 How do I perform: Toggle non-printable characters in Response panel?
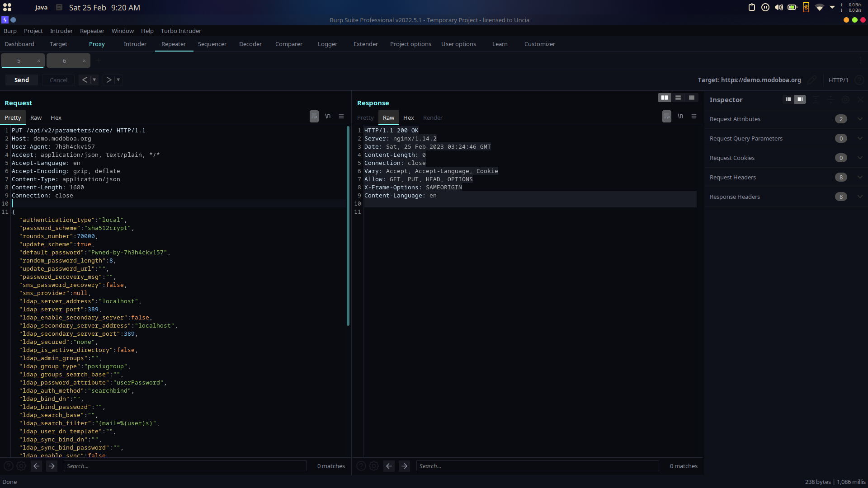click(x=680, y=116)
